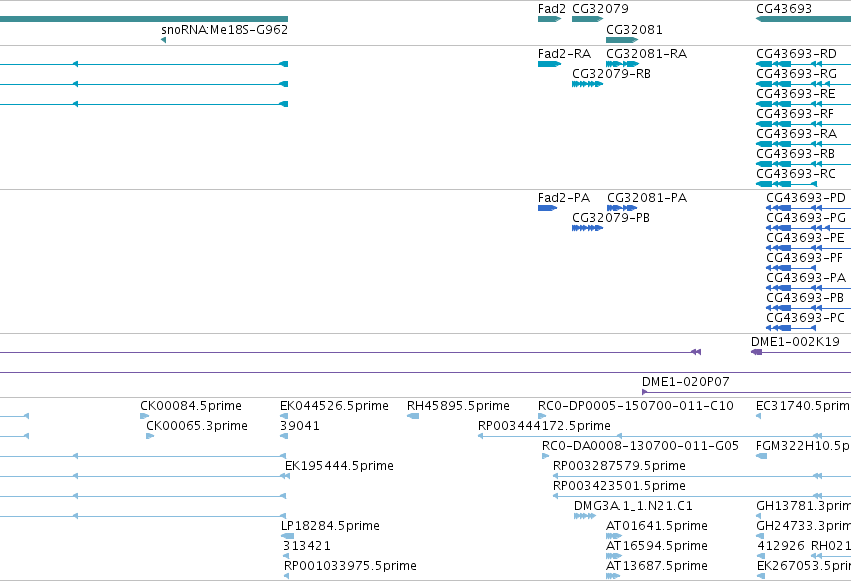Select the CK00084.5prime EST label
Screen dimensions: 851x581
point(191,406)
